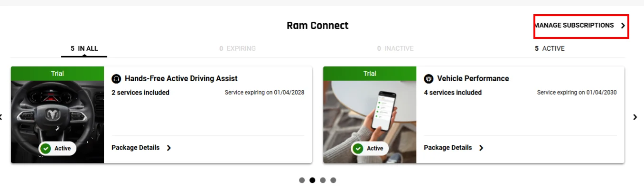Image resolution: width=644 pixels, height=189 pixels.
Task: Select the 5 IN ALL tab
Action: (x=84, y=48)
